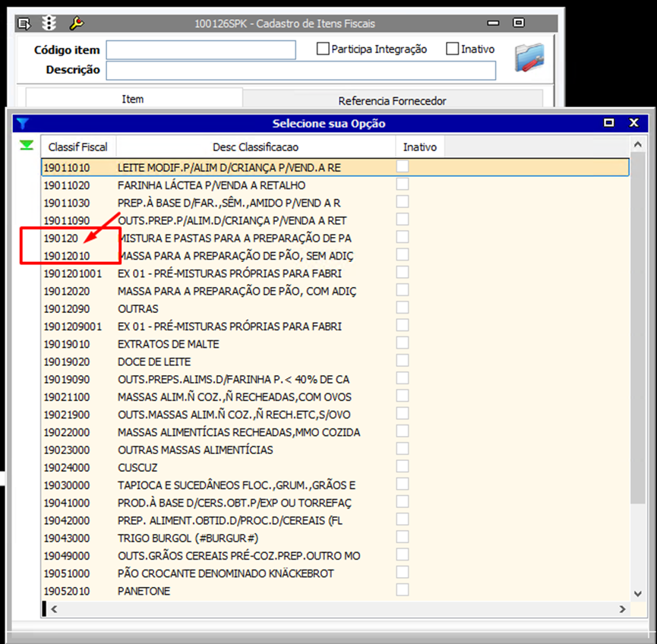Click the wrench tool icon in title bar

pyautogui.click(x=76, y=23)
